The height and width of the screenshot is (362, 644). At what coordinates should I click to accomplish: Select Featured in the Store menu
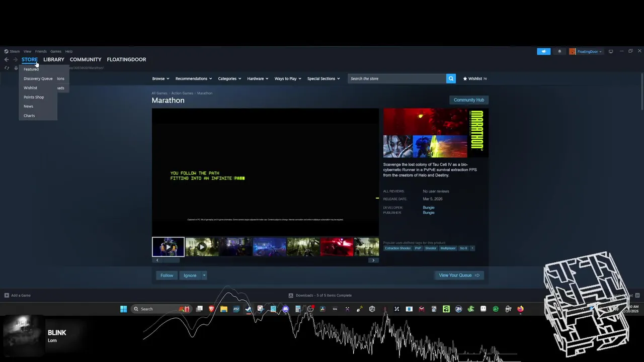31,69
